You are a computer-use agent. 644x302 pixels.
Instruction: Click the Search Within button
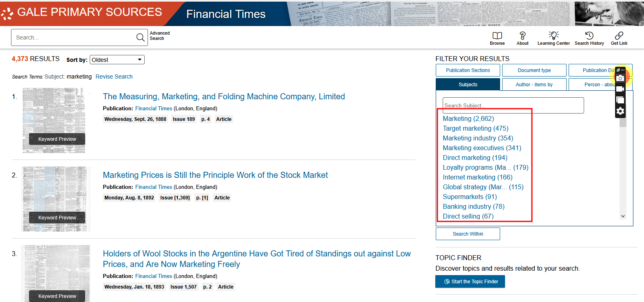click(x=468, y=234)
